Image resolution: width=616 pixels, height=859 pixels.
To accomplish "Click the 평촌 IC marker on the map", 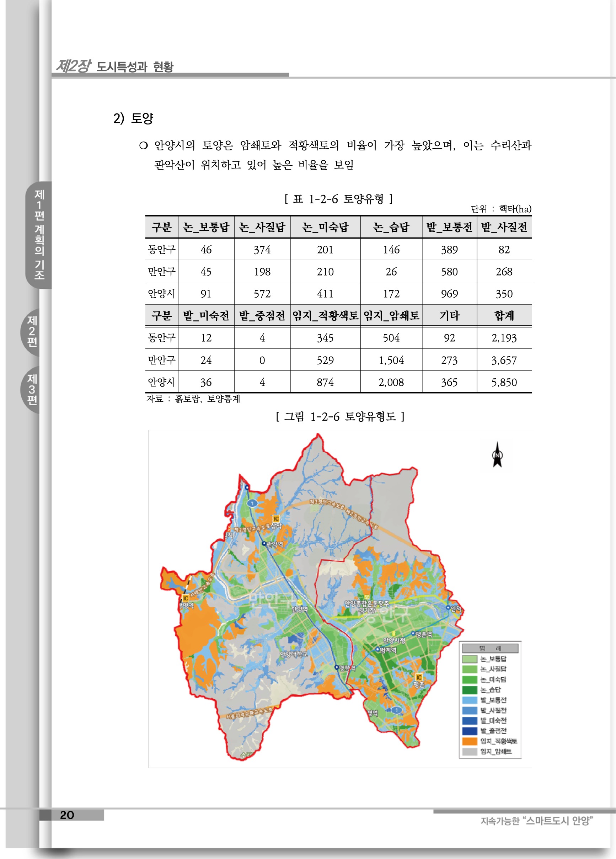I will pos(419,677).
